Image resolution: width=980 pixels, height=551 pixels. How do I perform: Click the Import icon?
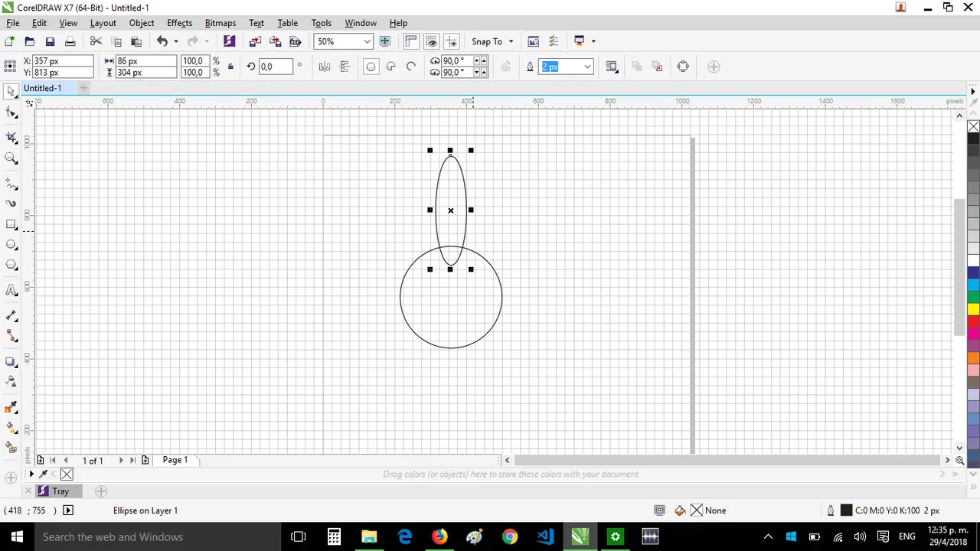point(255,41)
